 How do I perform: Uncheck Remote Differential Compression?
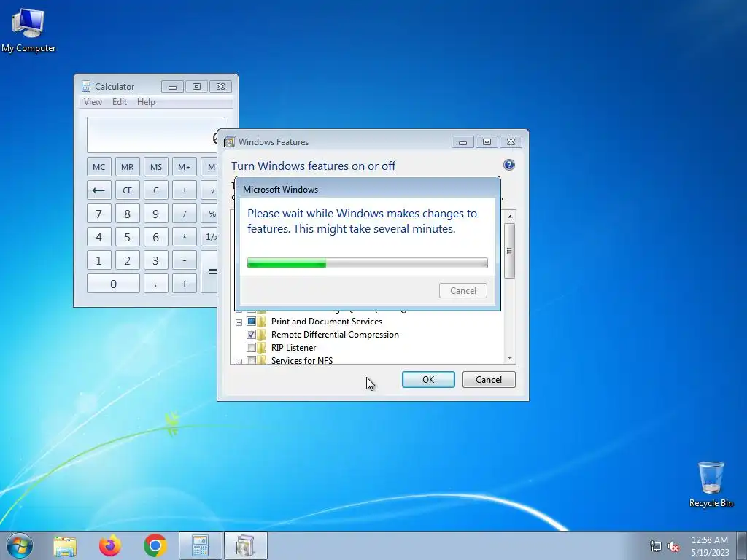[251, 334]
